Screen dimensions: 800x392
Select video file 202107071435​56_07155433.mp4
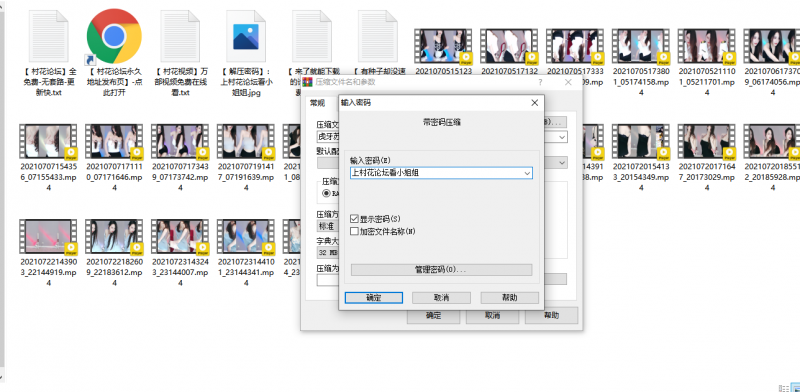point(48,141)
